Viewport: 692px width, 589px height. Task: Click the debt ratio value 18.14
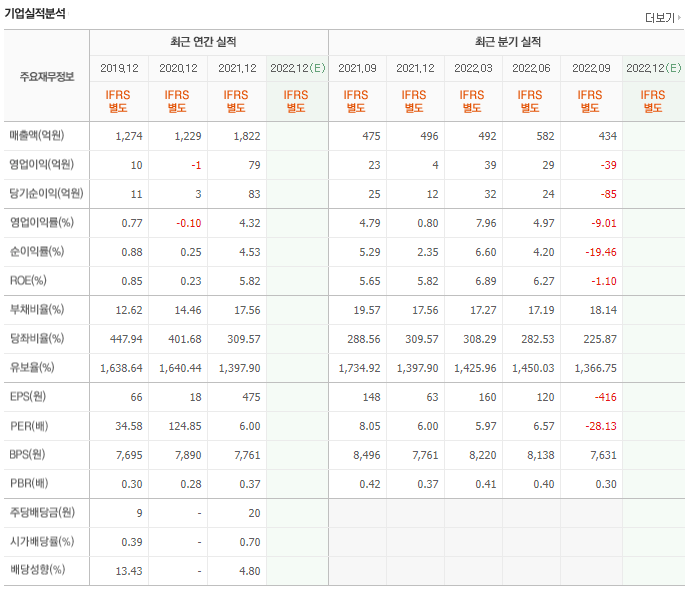pyautogui.click(x=603, y=311)
